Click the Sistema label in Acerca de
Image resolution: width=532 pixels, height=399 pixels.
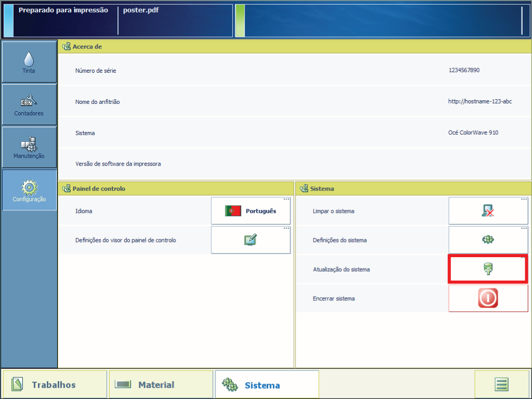click(85, 133)
